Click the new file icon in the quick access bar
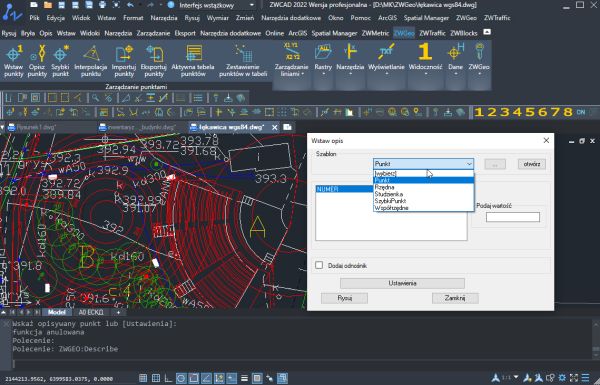The width and height of the screenshot is (600, 385). (x=34, y=5)
